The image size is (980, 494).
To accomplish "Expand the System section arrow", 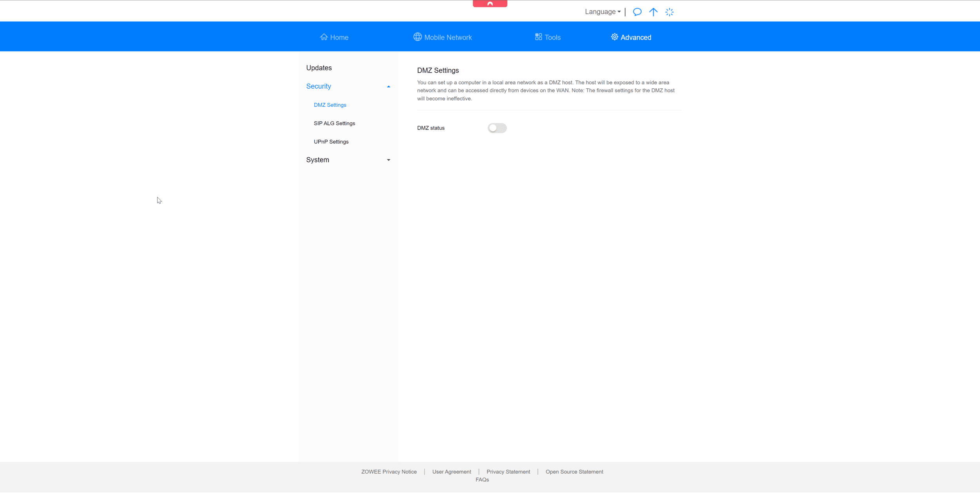I will (388, 160).
